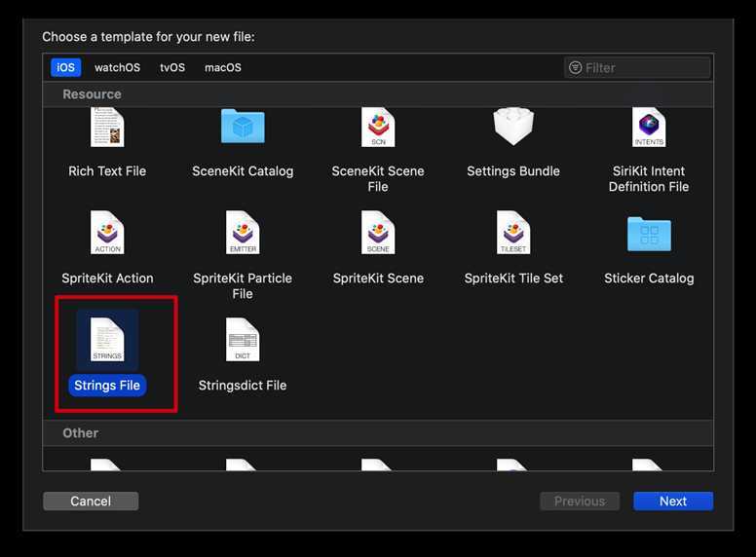Select the SceneKit Scene File icon

(378, 127)
